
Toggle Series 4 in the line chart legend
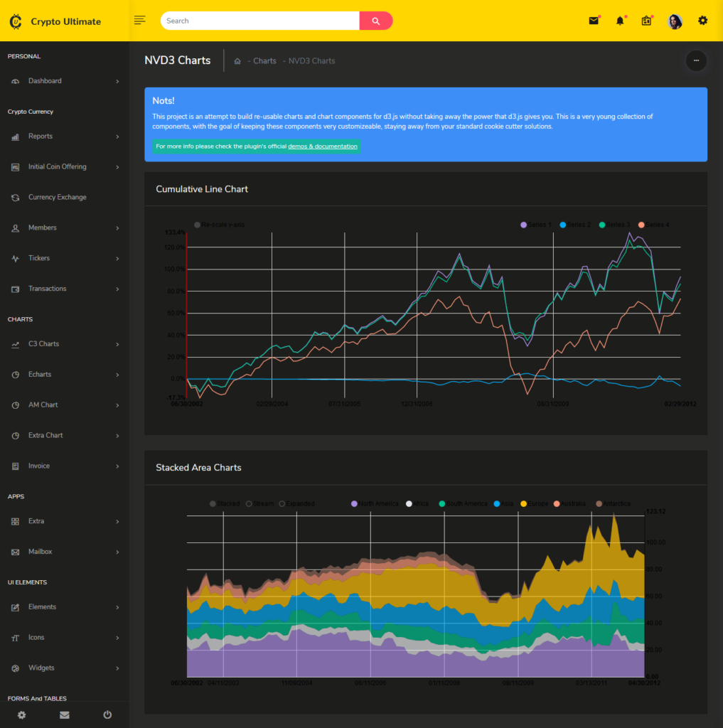[x=653, y=224]
